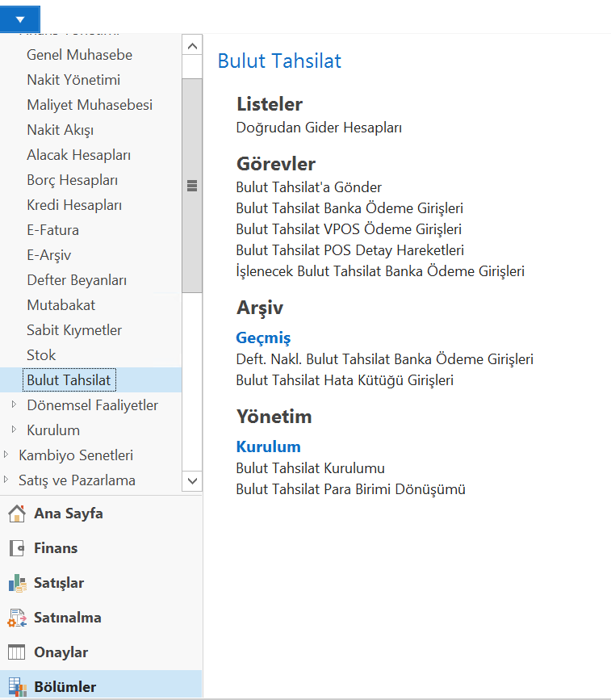
Task: Expand the Kambiyo Senetleri node
Action: [x=6, y=455]
